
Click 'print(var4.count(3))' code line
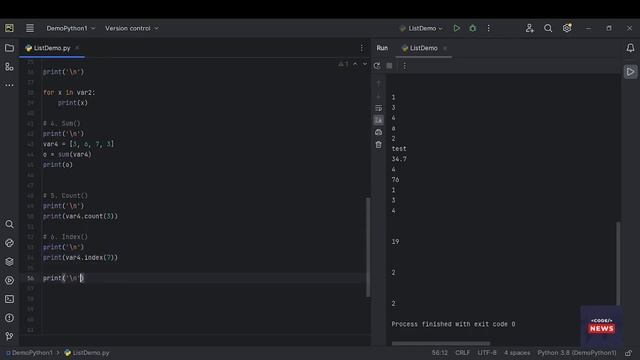coord(80,216)
